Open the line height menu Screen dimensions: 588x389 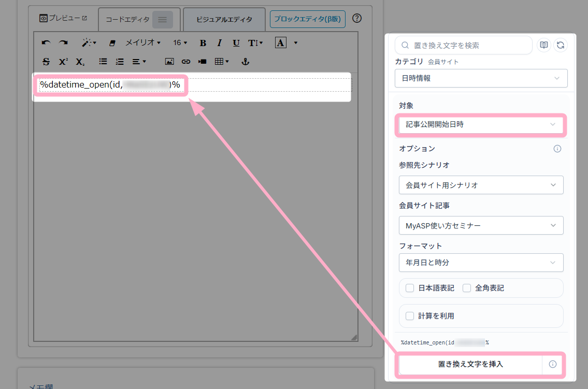(x=255, y=43)
